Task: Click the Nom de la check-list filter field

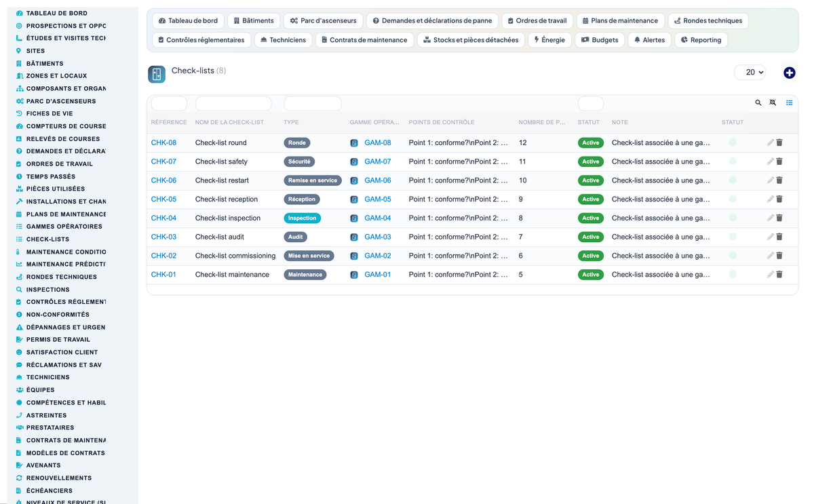Action: (x=233, y=104)
